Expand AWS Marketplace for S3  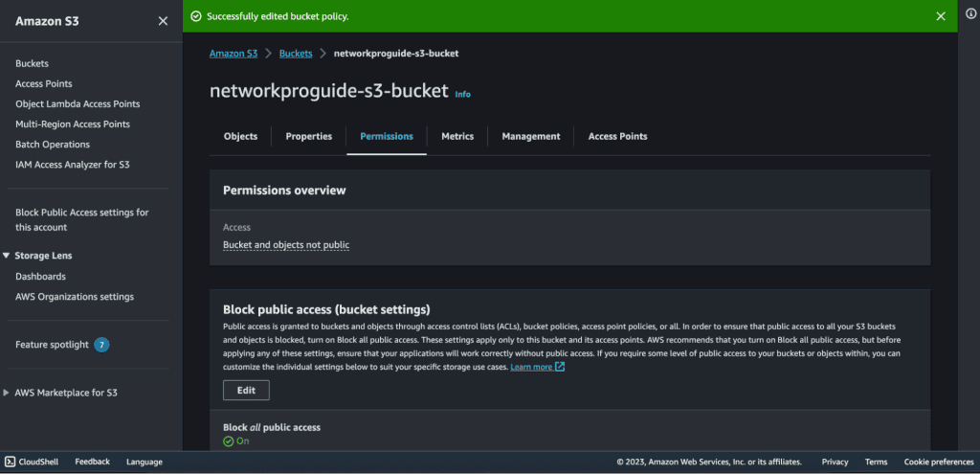7,393
